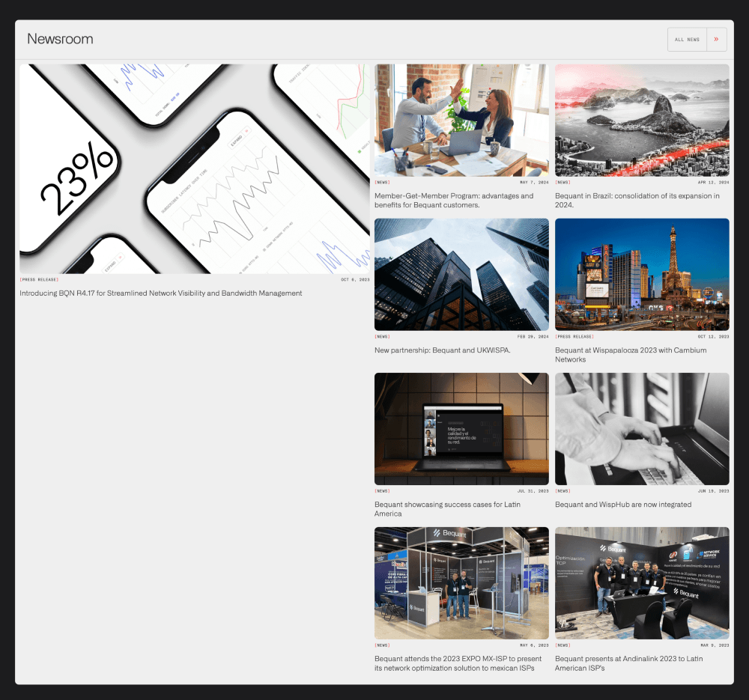Click NEWS tag under UKWISPA skyscrapers image
The width and height of the screenshot is (749, 700).
click(382, 337)
